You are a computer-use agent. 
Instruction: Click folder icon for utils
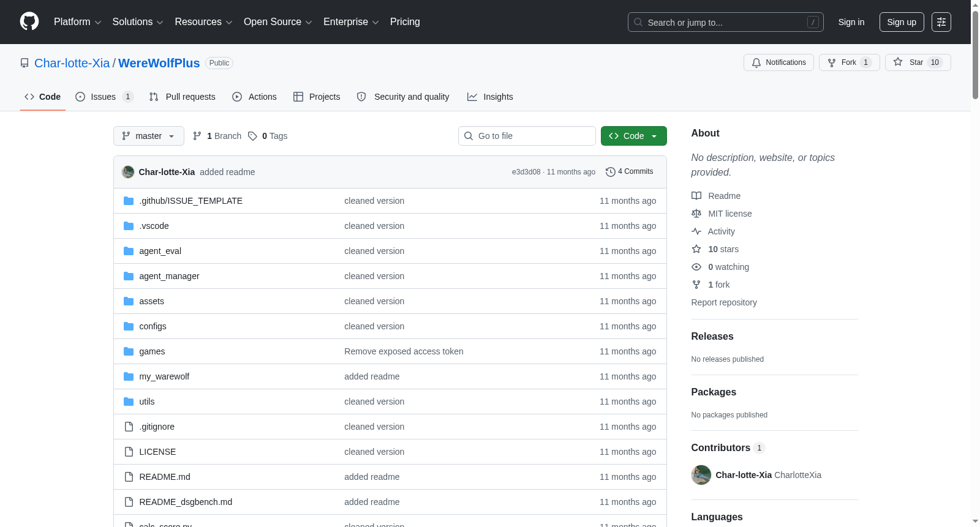129,402
